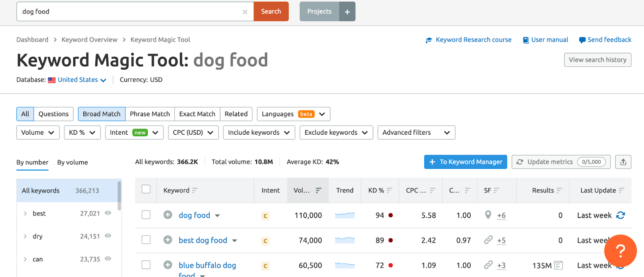Click the plus button next to Projects

click(x=347, y=12)
